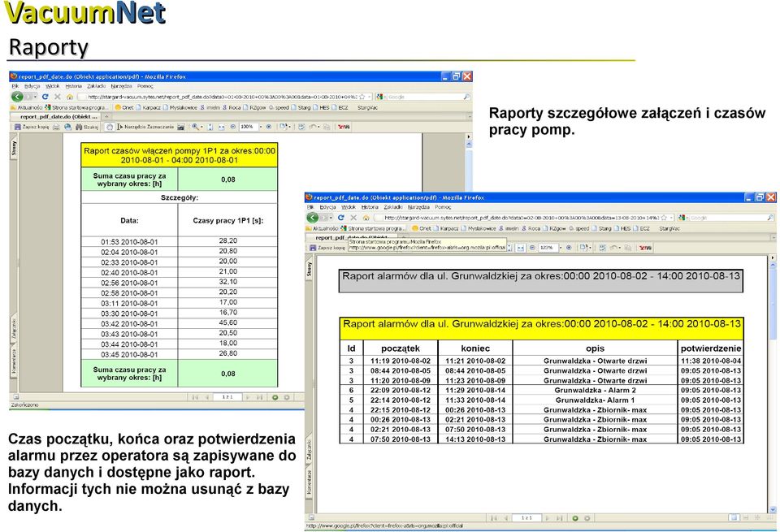Click printer icon in left window PDF toolbar

(x=56, y=127)
